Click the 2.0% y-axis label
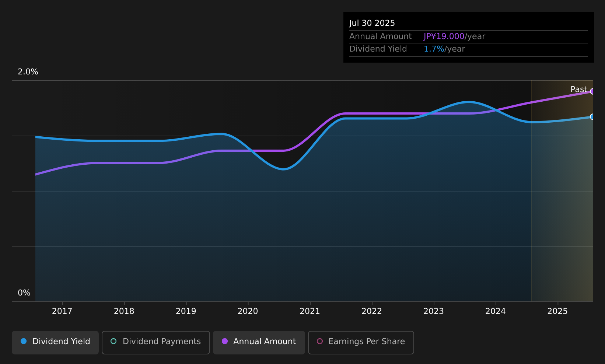This screenshot has height=364, width=605. [x=28, y=72]
